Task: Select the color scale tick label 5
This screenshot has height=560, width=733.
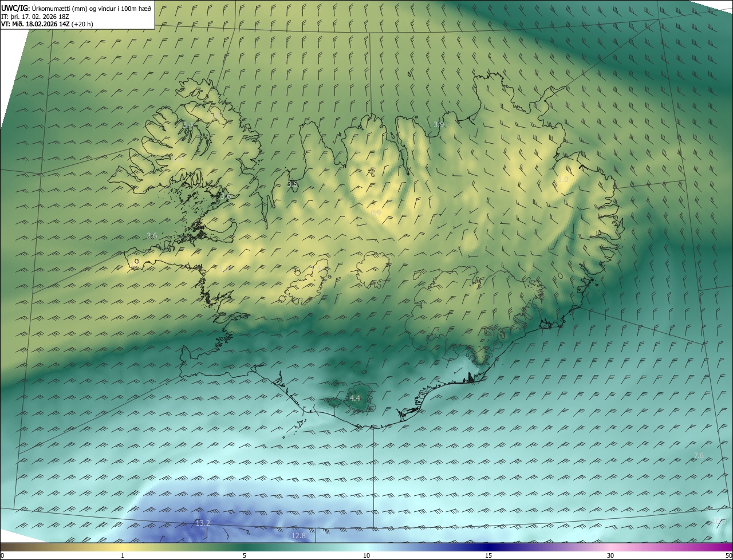Action: tap(245, 555)
